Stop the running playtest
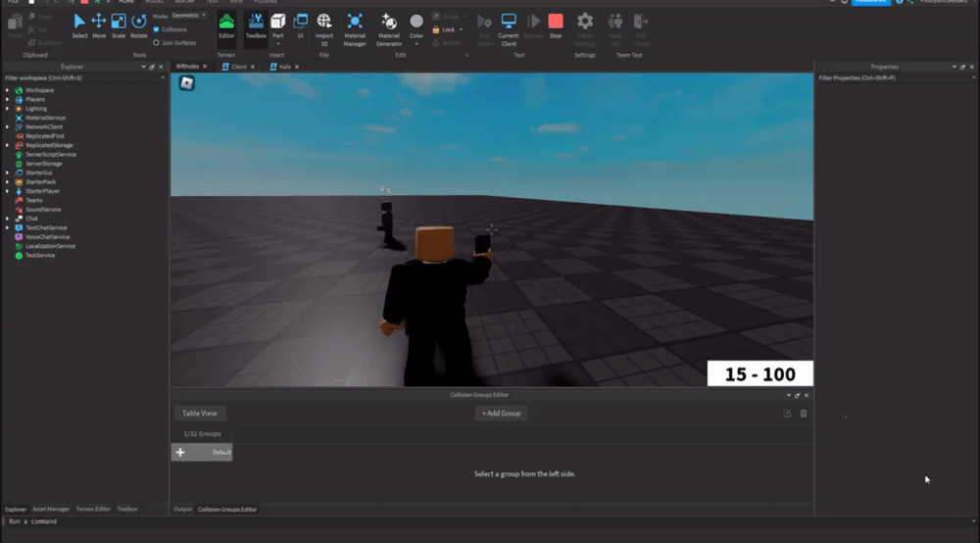 [556, 26]
